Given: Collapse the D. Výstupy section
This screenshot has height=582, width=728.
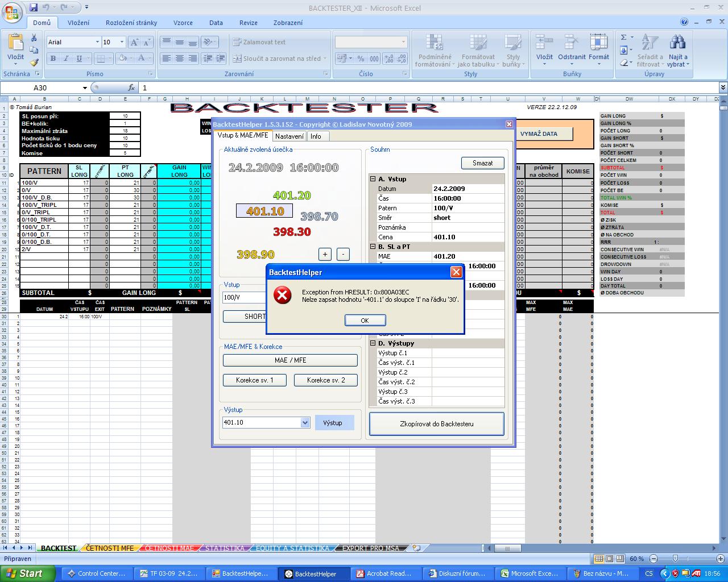Looking at the screenshot, I should 373,343.
